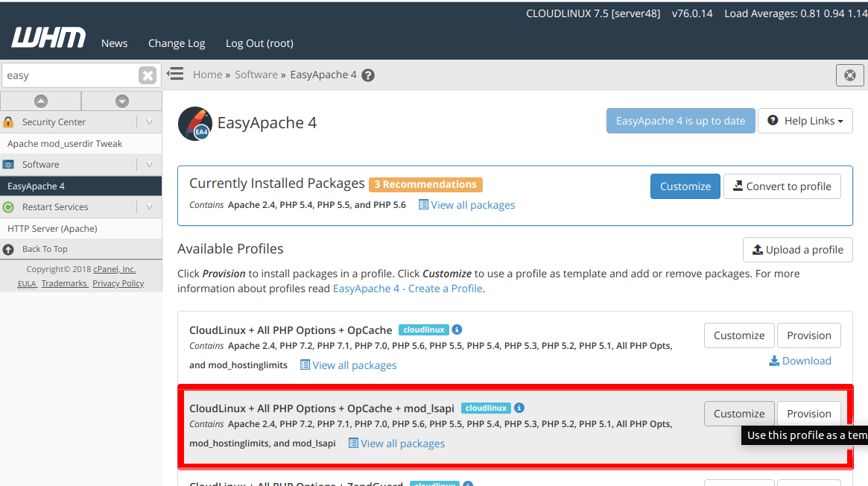Click the close icon at the top right
The height and width of the screenshot is (486, 868).
849,75
